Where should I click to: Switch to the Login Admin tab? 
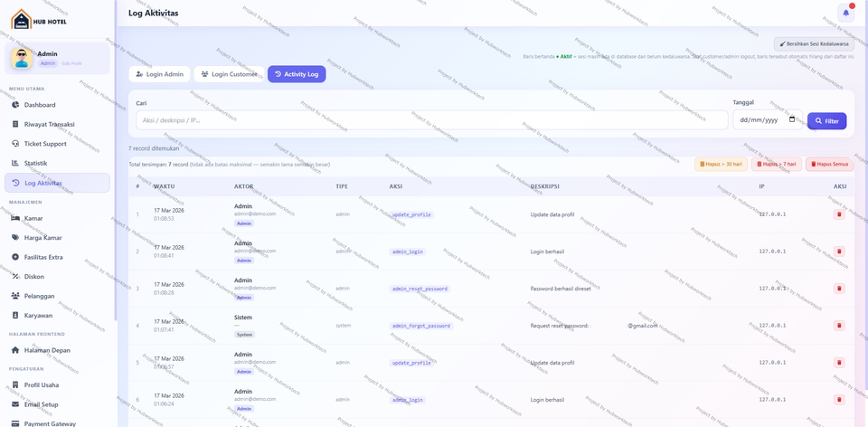point(159,74)
